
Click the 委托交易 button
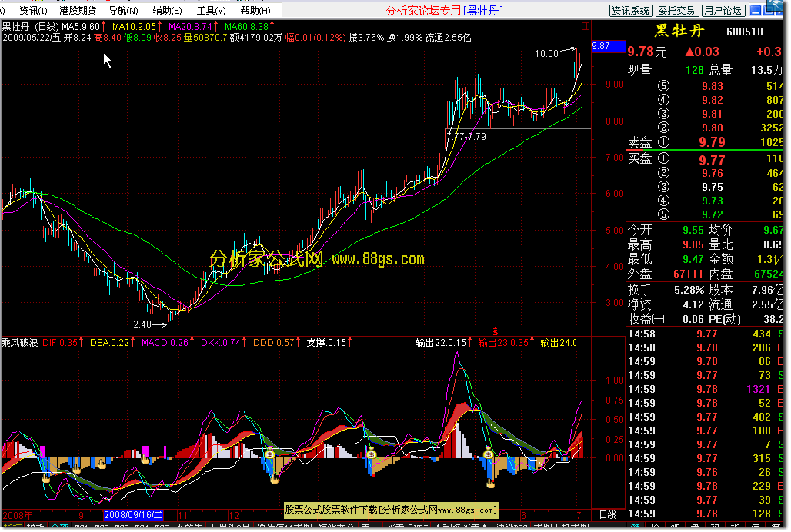click(x=676, y=11)
